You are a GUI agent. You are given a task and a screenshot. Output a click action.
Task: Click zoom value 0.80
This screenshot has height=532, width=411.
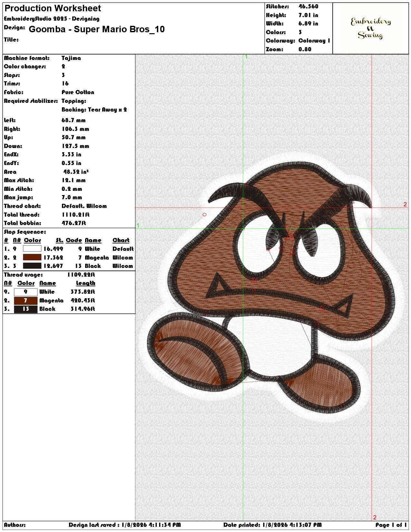[x=305, y=49]
